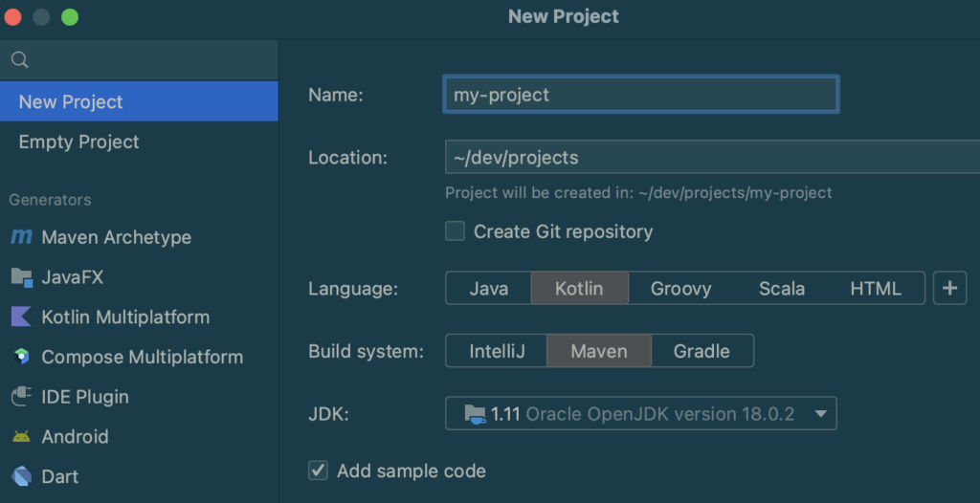Click the Location path field
The image size is (980, 503).
tap(708, 157)
